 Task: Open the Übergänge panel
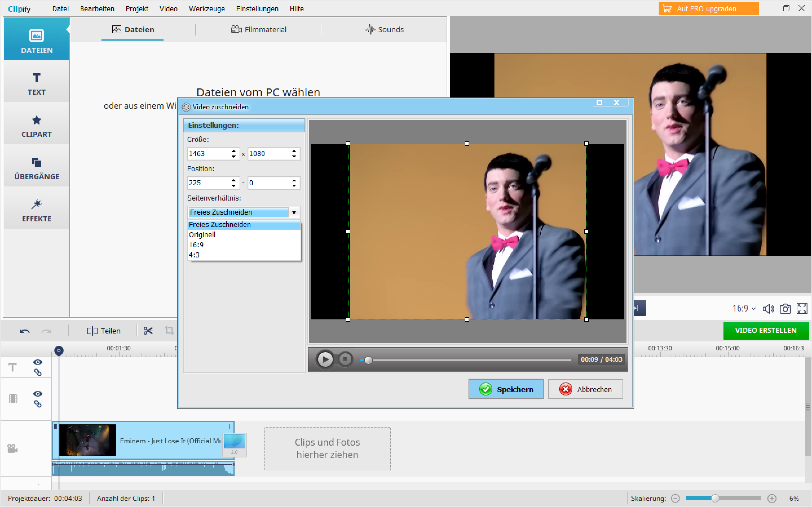[36, 168]
